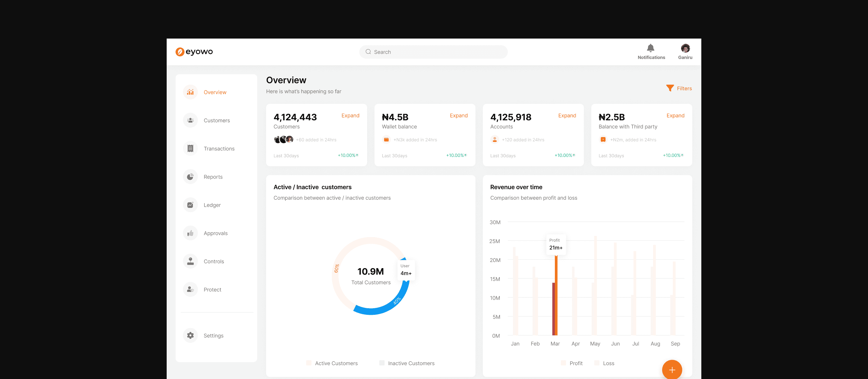This screenshot has height=379, width=868.
Task: Open the Filters button
Action: click(679, 88)
